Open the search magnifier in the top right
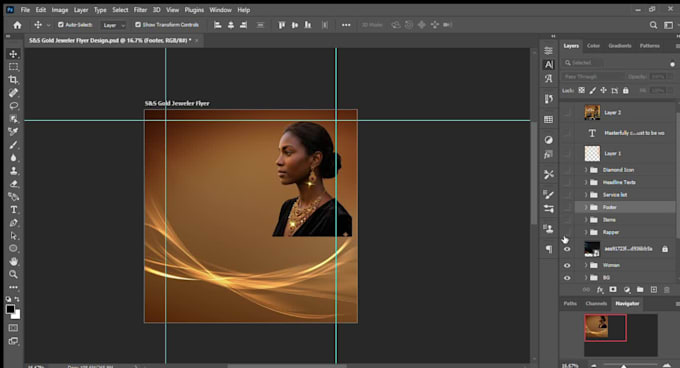This screenshot has width=680, height=368. tap(653, 25)
